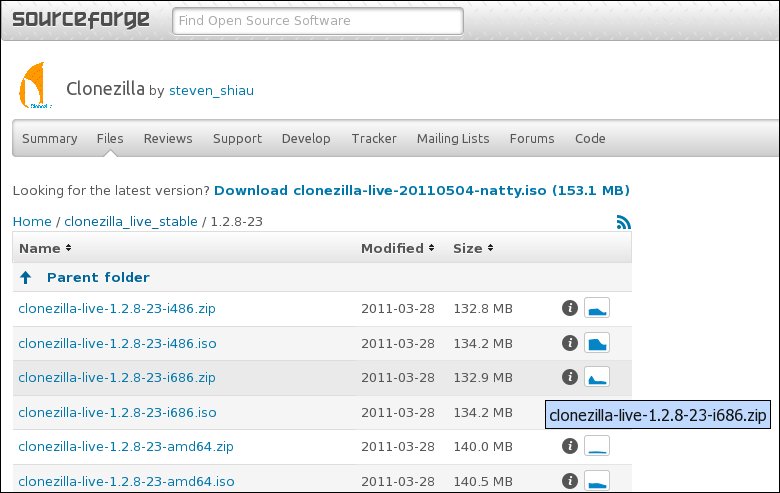View download stats for clonezilla-live-1.2.8-23-i686.zip
Screen dimensions: 780x493
click(x=596, y=377)
